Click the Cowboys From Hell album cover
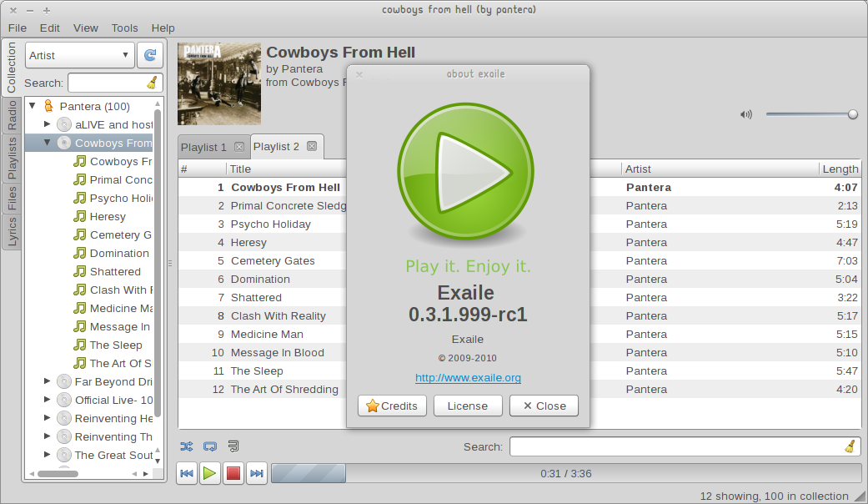This screenshot has height=504, width=868. point(219,83)
